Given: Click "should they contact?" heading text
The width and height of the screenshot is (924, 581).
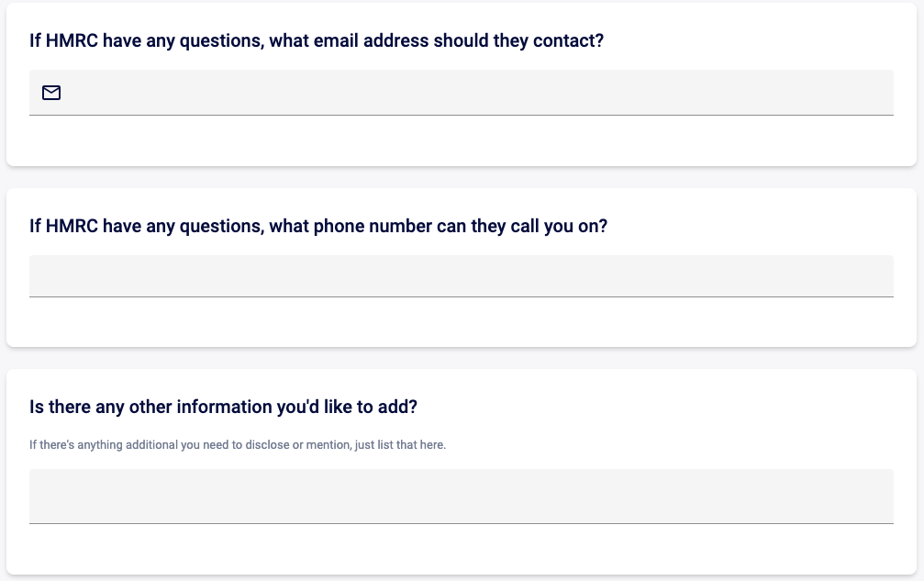Looking at the screenshot, I should tap(518, 40).
